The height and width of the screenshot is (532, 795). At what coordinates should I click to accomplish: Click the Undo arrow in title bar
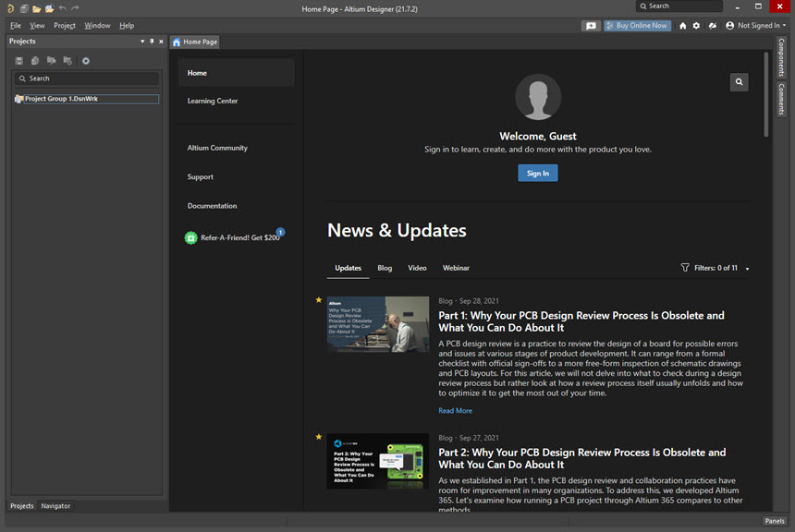62,8
